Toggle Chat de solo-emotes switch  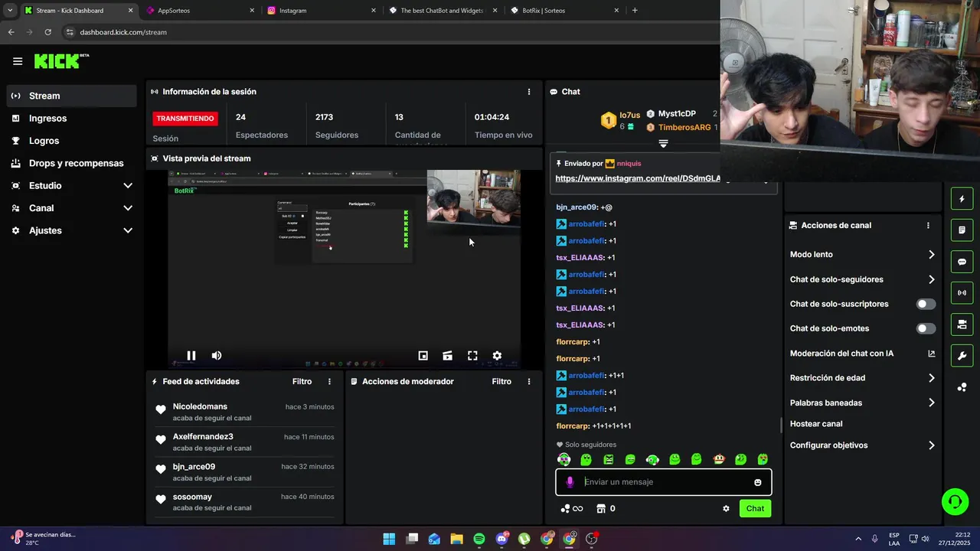pos(926,328)
